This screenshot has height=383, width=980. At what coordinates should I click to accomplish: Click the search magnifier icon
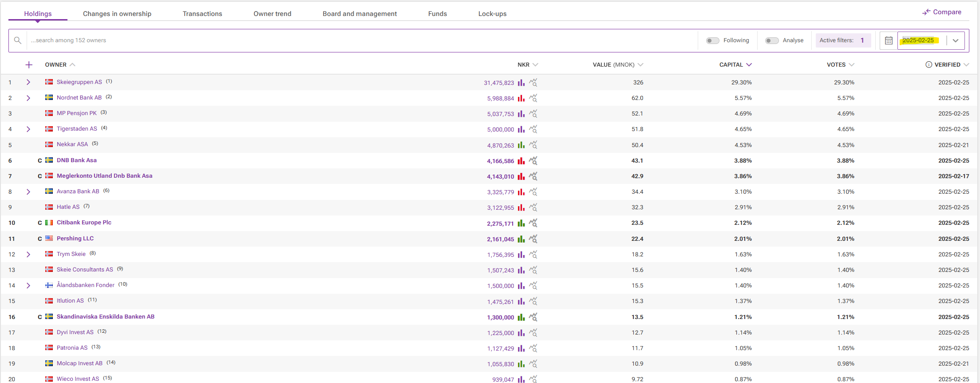click(18, 40)
